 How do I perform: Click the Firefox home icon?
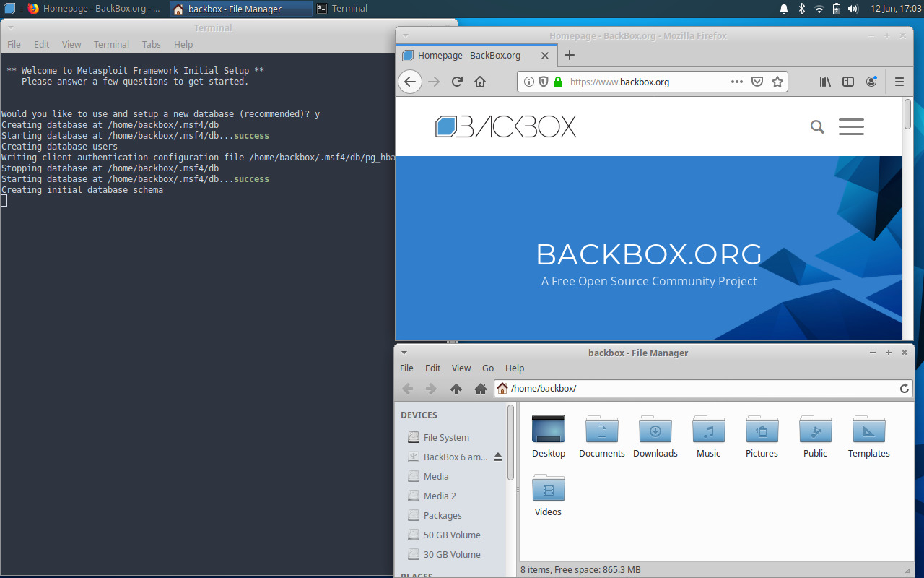481,82
